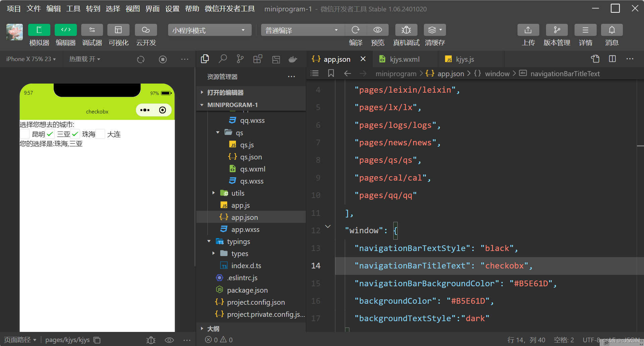The width and height of the screenshot is (644, 346).
Task: Toggle the debugger panel button
Action: tap(92, 30)
